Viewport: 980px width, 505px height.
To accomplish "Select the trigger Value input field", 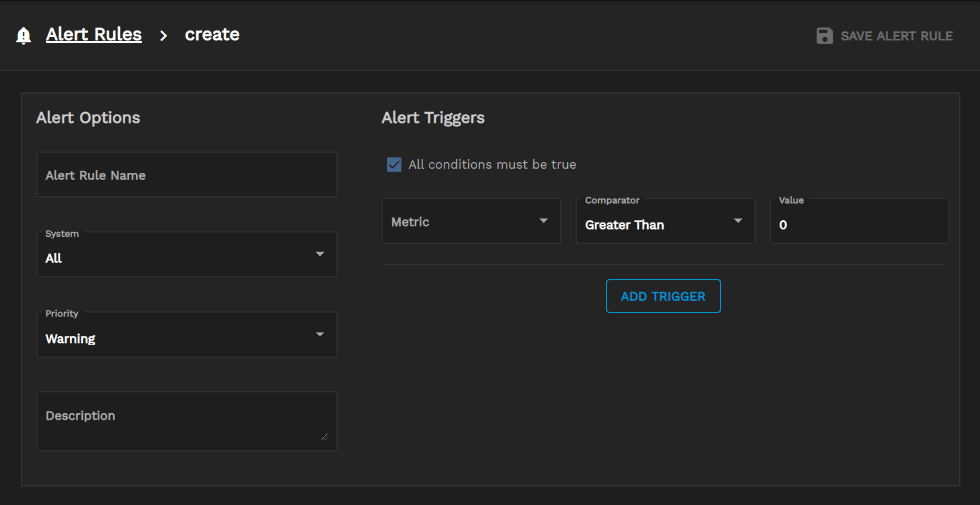I will [859, 225].
